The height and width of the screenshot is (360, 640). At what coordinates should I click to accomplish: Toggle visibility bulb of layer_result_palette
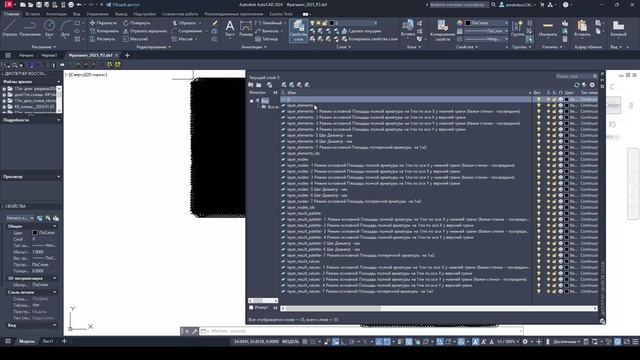tap(538, 213)
